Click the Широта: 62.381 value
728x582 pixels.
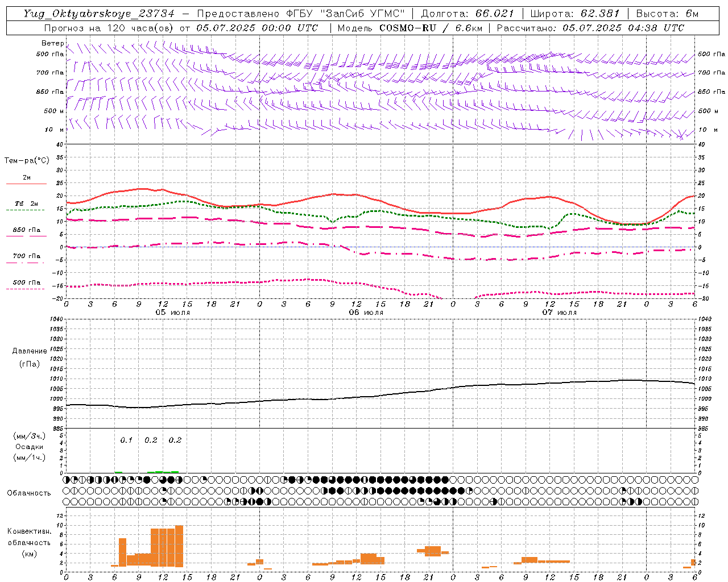point(574,14)
